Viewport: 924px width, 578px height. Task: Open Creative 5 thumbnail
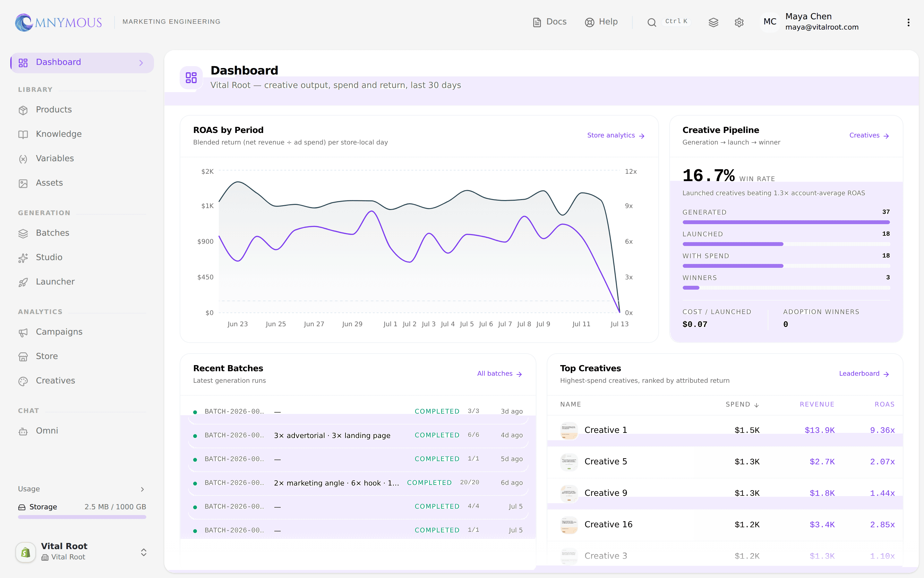pos(569,462)
